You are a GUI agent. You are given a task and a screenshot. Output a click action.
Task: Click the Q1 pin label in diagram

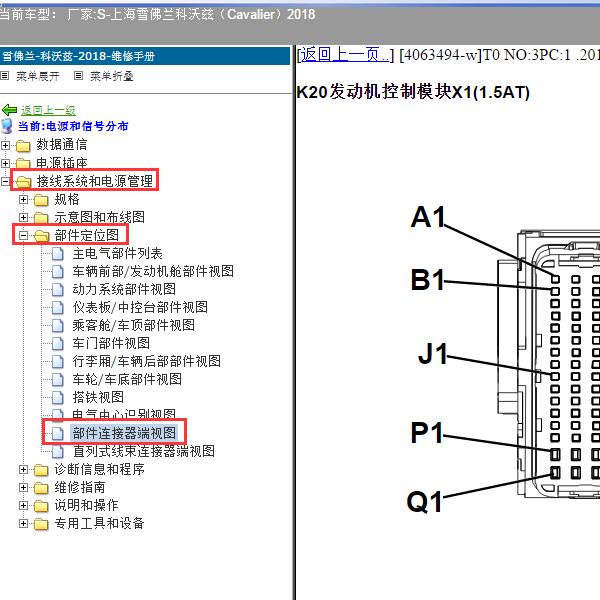[x=424, y=502]
